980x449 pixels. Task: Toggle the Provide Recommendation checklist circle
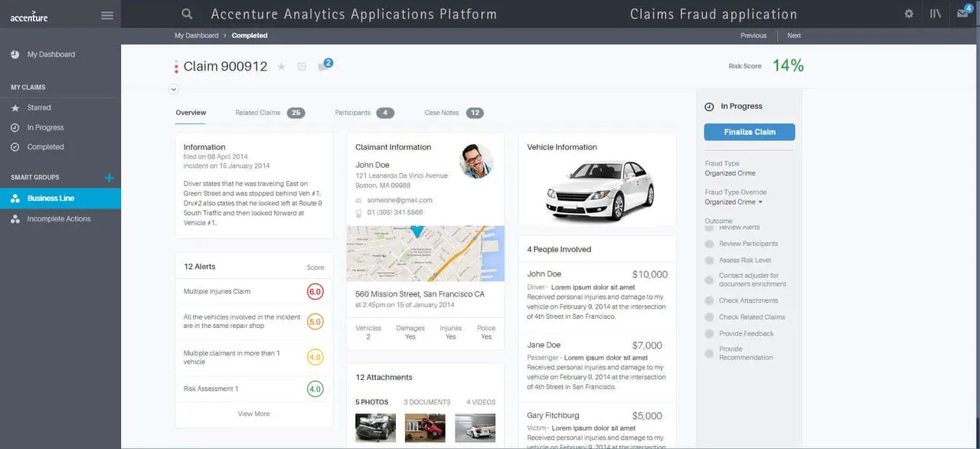pyautogui.click(x=709, y=353)
